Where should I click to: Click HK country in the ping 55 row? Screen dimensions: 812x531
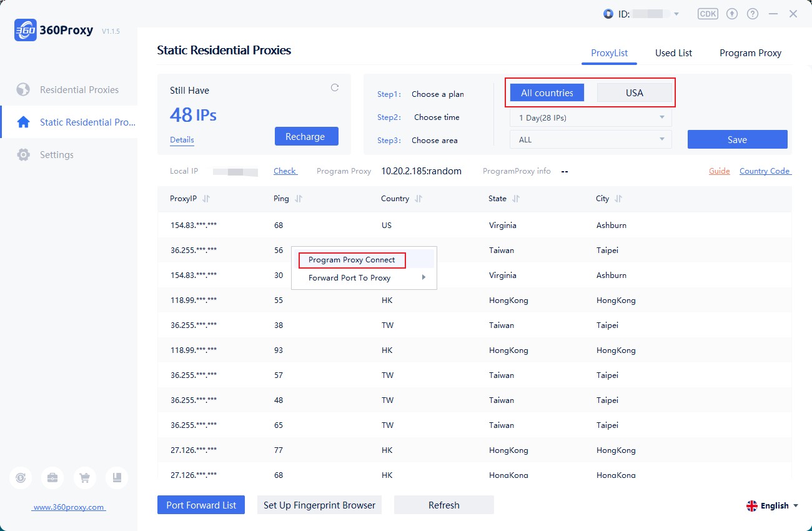click(x=387, y=300)
